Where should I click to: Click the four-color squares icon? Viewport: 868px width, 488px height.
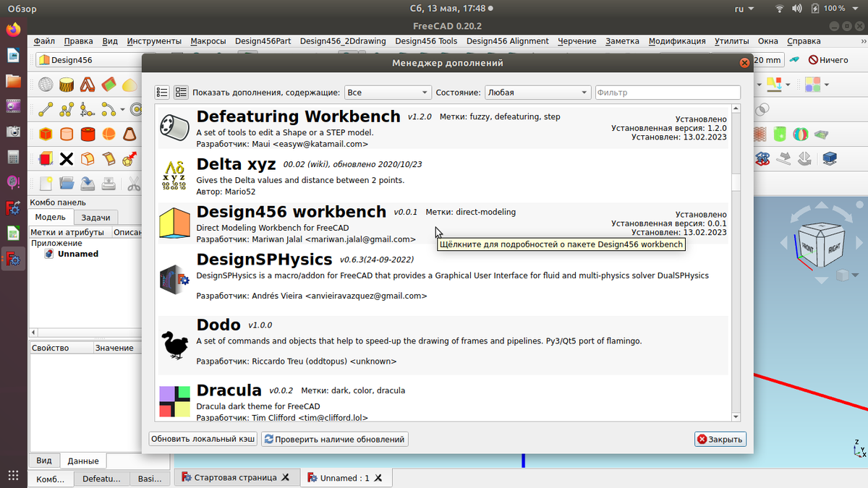pyautogui.click(x=812, y=85)
